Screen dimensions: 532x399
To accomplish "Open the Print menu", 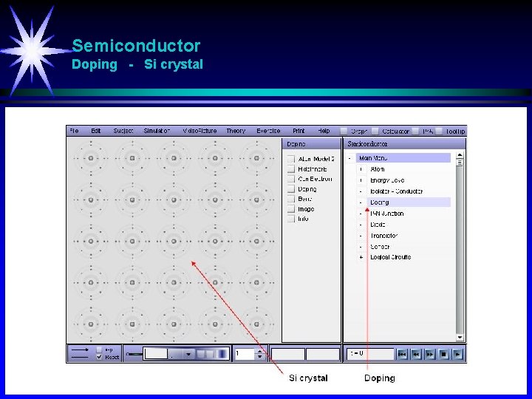I will click(x=299, y=131).
